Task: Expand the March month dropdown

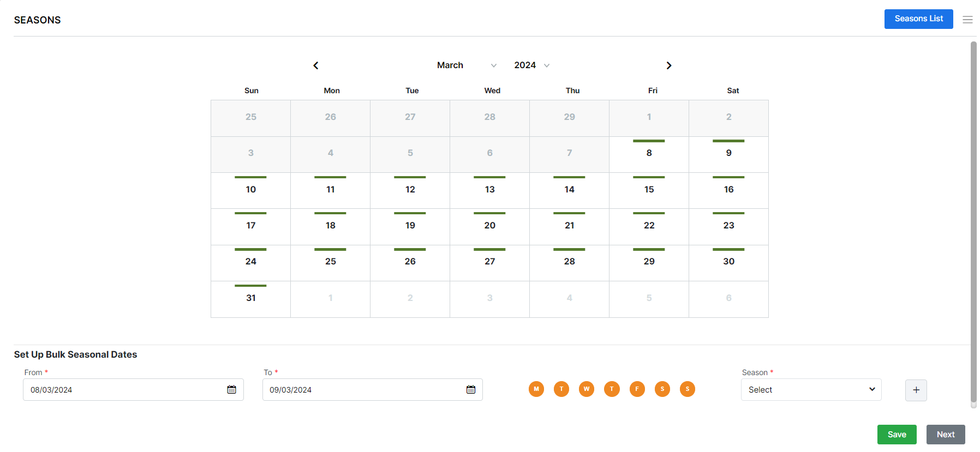Action: coord(466,65)
